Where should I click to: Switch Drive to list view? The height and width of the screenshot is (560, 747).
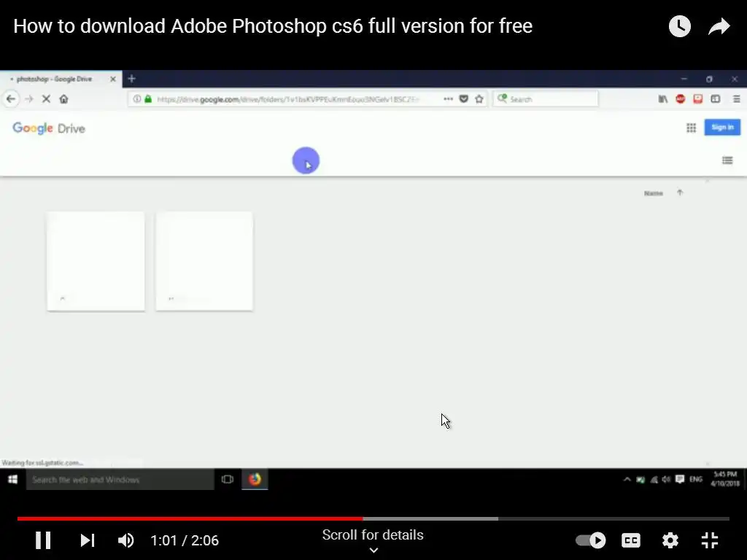coord(727,160)
